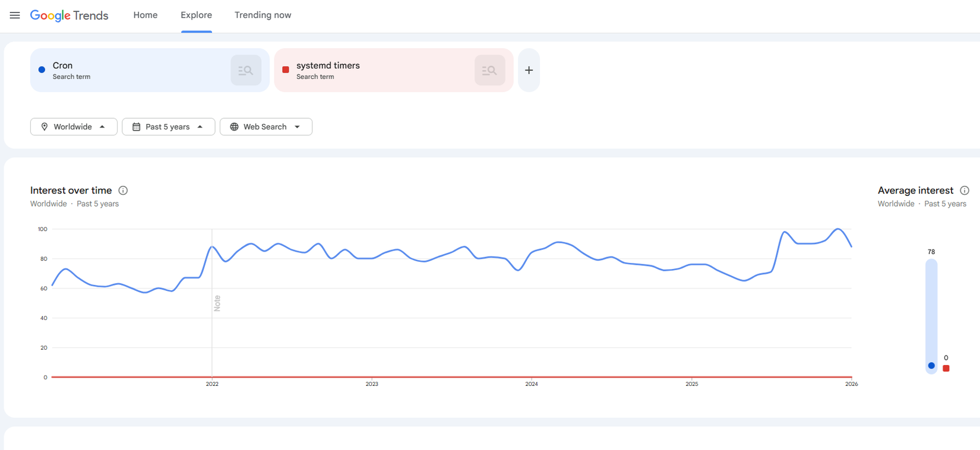The image size is (980, 450).
Task: Click the 100 label on the y-axis
Action: click(x=43, y=229)
